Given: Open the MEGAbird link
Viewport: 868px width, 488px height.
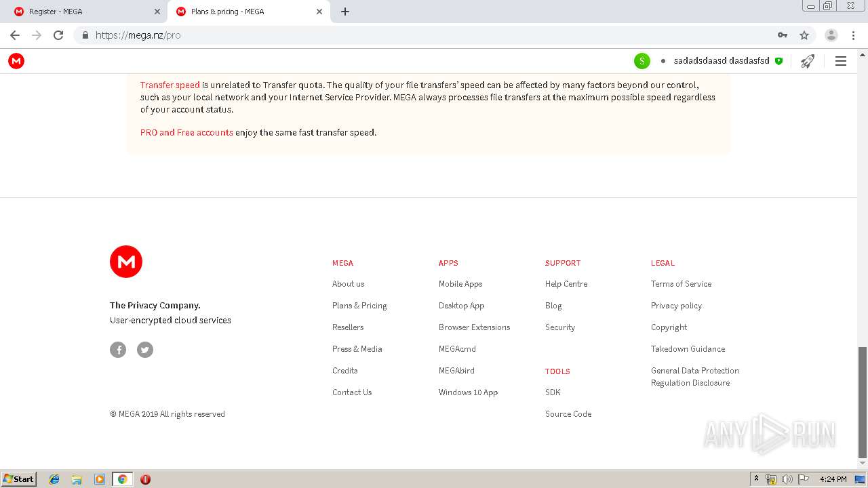Looking at the screenshot, I should [x=456, y=371].
